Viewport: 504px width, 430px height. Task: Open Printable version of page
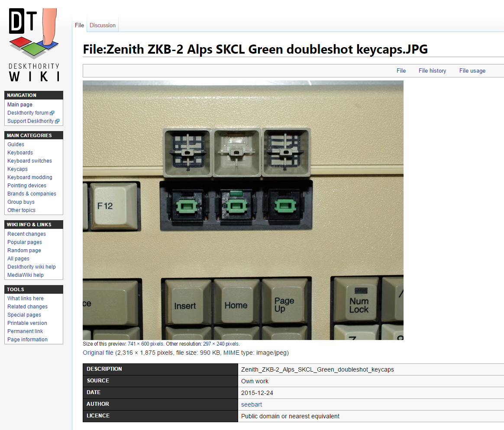pyautogui.click(x=27, y=323)
